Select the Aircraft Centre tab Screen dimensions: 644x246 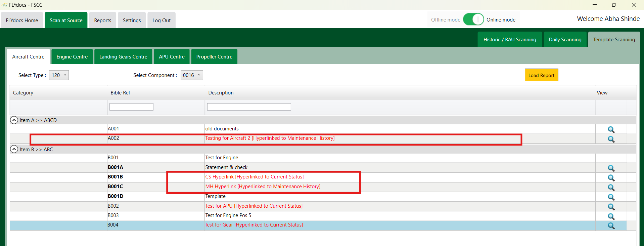pos(28,56)
